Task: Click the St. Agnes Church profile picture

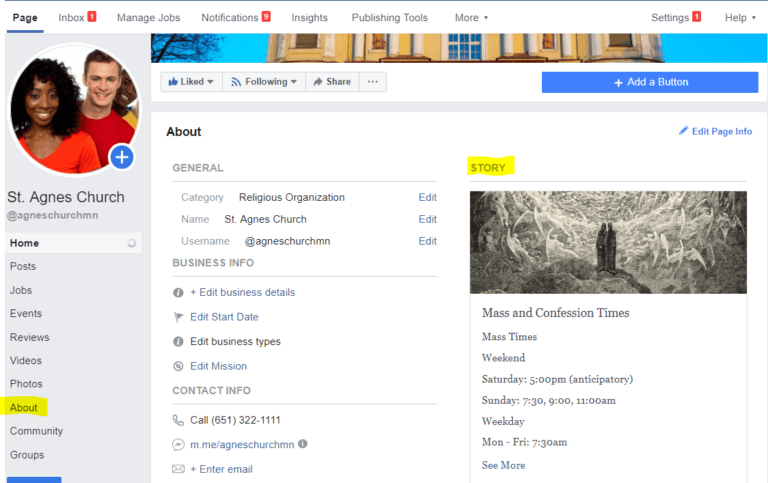Action: 74,110
